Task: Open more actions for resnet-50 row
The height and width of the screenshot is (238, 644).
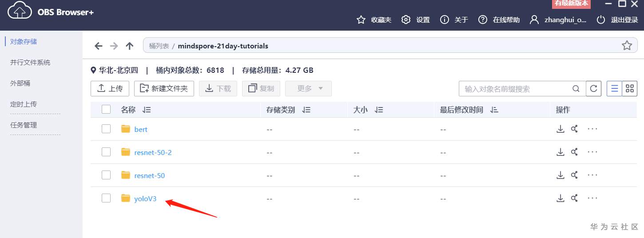Action: 592,175
